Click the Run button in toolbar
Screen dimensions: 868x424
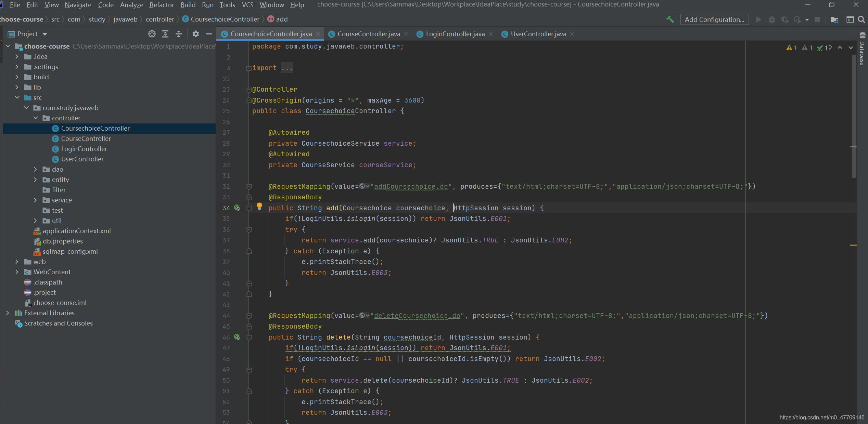[758, 20]
